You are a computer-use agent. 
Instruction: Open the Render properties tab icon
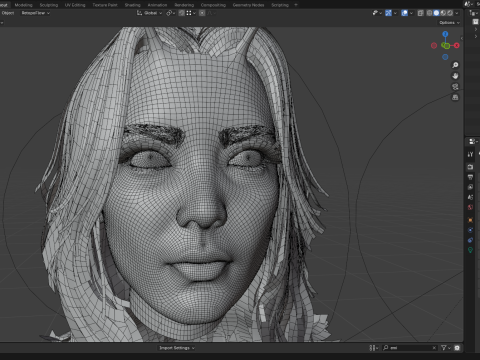click(x=470, y=167)
